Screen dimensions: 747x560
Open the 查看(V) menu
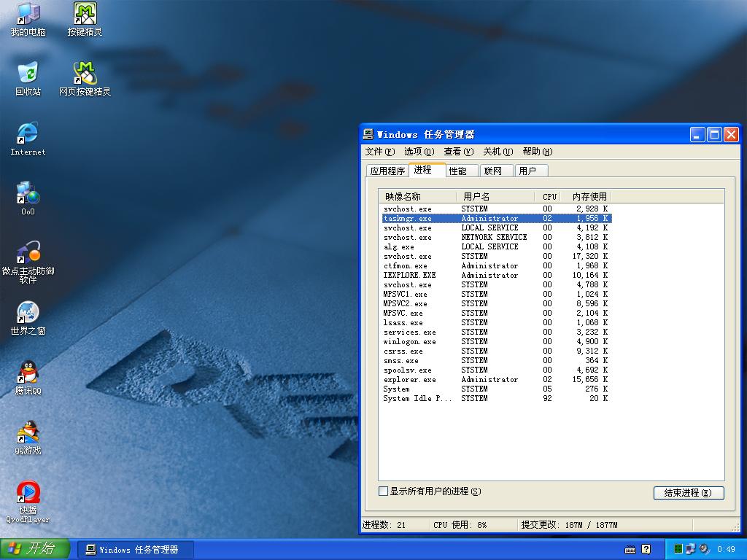tap(458, 152)
